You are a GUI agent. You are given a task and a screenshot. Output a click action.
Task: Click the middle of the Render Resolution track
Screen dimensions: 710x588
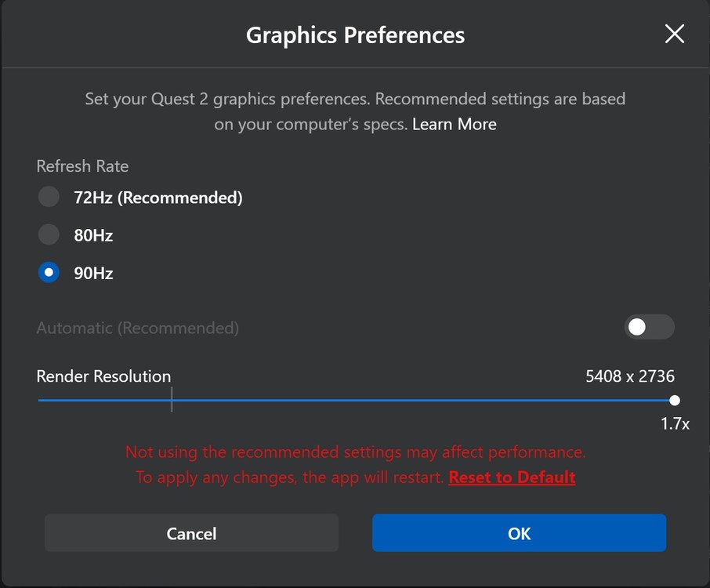coord(357,400)
